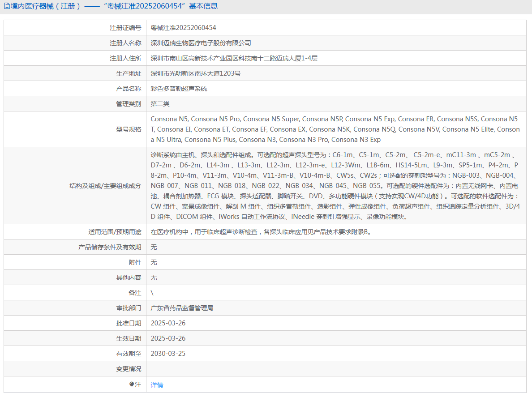This screenshot has height=393, width=532.
Task: Click the 注册人住所 label
Action: click(125, 58)
